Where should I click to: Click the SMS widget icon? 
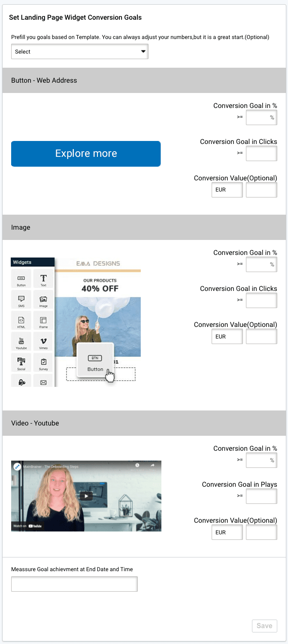[21, 299]
